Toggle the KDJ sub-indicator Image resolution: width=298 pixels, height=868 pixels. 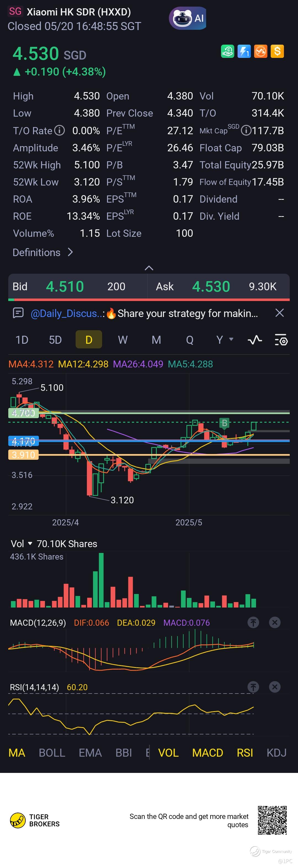pyautogui.click(x=276, y=753)
